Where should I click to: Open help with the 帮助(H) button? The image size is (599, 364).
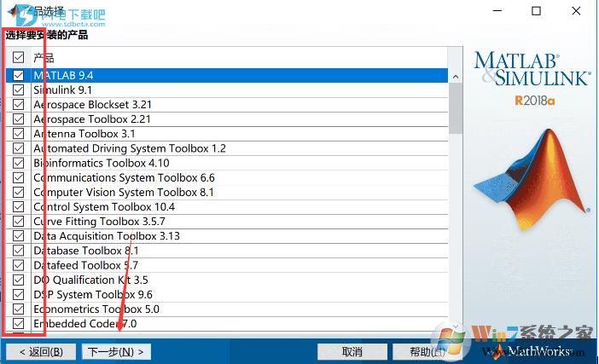(x=427, y=351)
